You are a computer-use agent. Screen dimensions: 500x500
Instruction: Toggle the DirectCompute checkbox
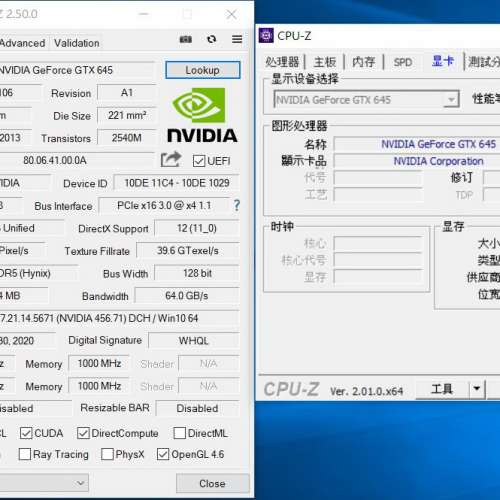click(83, 433)
